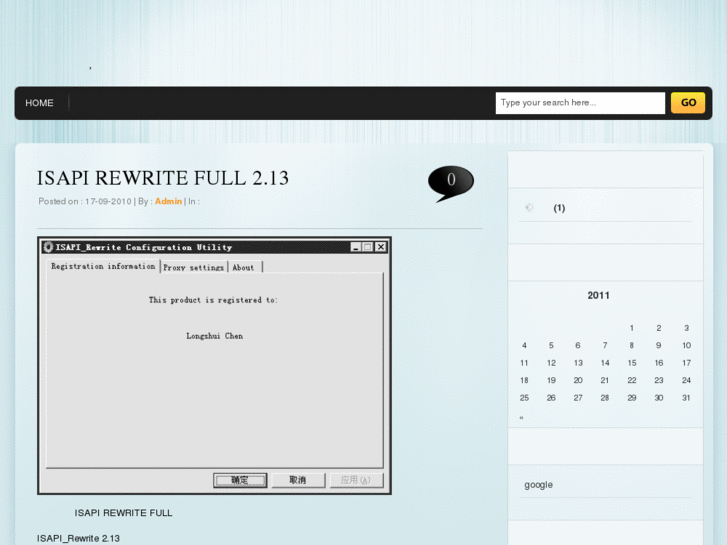This screenshot has width=727, height=545.
Task: Visit the Admin author link
Action: click(168, 201)
